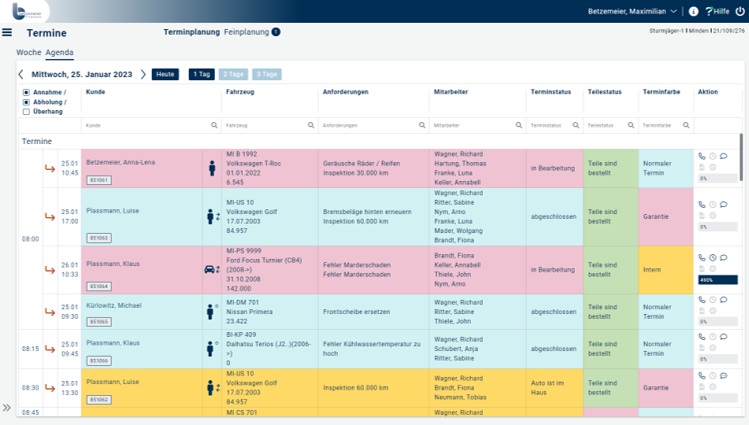The image size is (749, 425).
Task: Select the 1 Tag view button
Action: 202,74
